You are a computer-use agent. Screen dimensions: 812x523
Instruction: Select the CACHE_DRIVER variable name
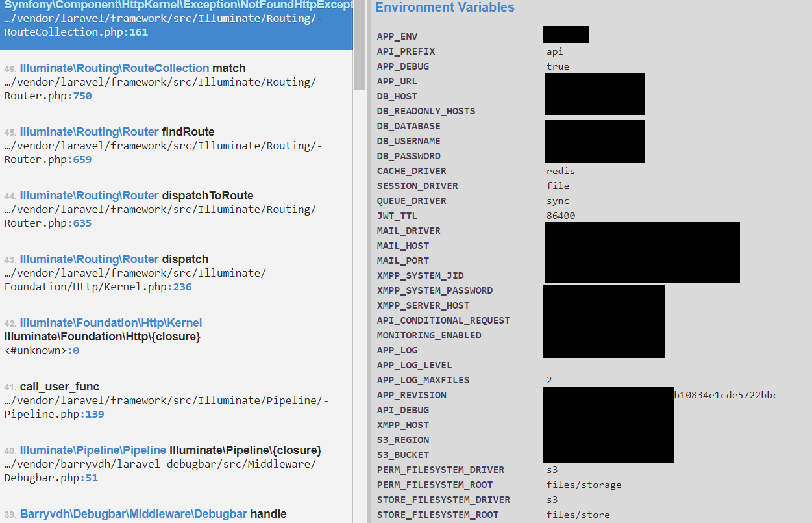pos(412,171)
